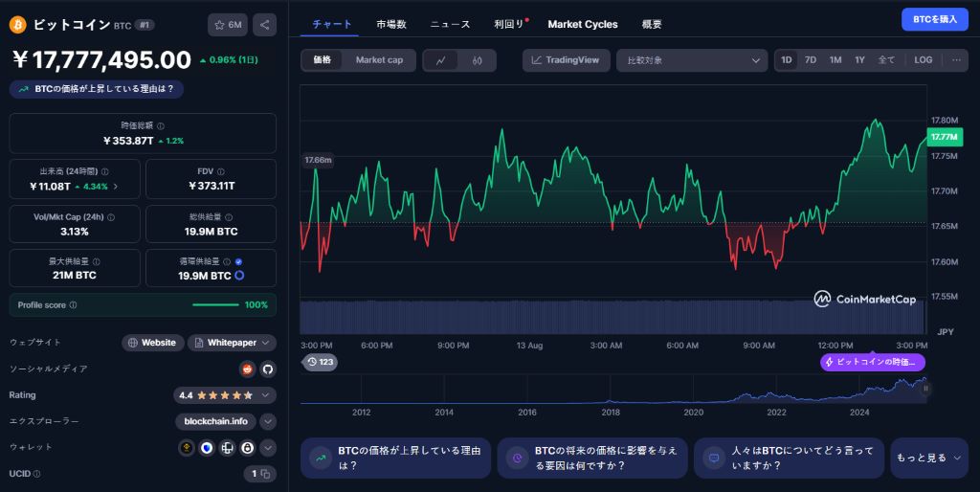This screenshot has width=980, height=492.
Task: Click the 時価総額 info icon
Action: click(x=161, y=126)
